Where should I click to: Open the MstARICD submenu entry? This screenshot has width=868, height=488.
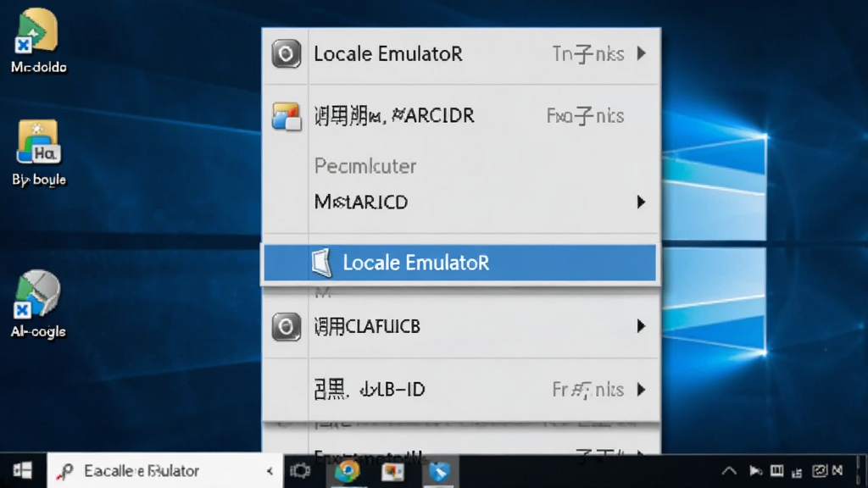[460, 202]
